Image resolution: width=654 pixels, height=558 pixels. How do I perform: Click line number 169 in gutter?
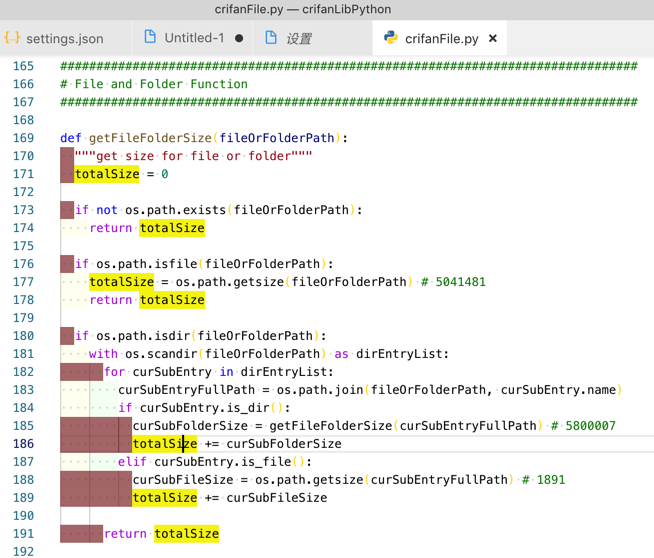[x=23, y=138]
